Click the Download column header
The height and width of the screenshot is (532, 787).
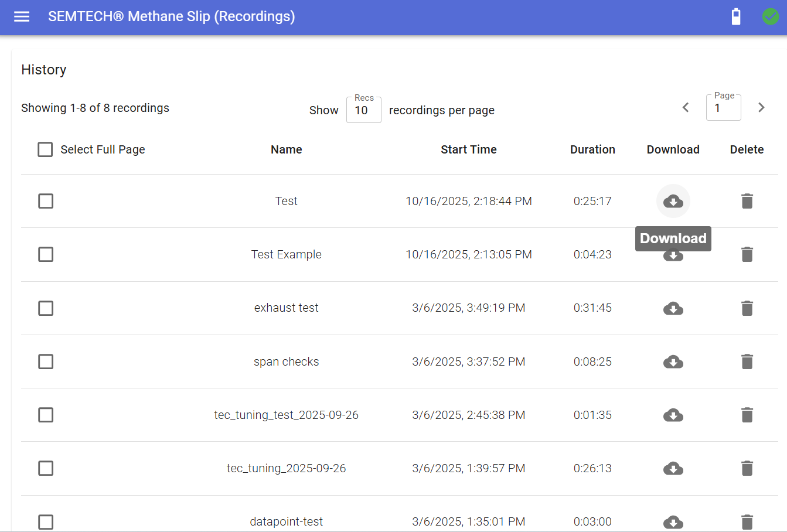click(673, 149)
